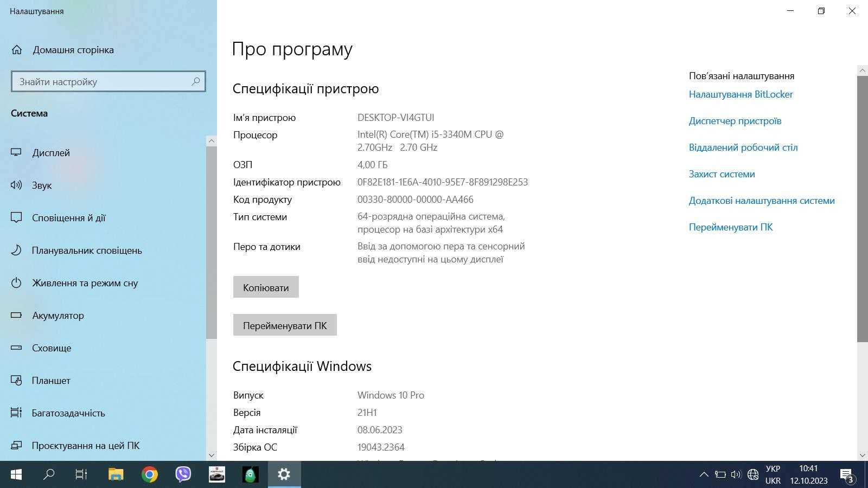This screenshot has height=488, width=868.
Task: Open Viber from the taskbar
Action: [183, 474]
